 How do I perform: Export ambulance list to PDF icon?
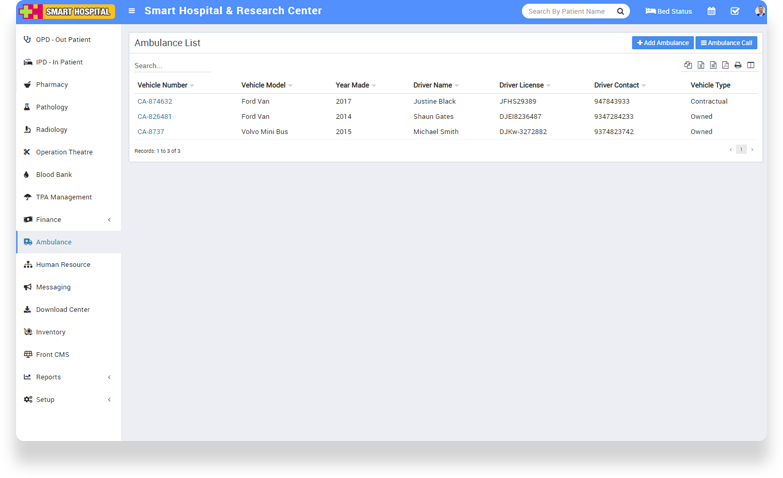point(725,65)
